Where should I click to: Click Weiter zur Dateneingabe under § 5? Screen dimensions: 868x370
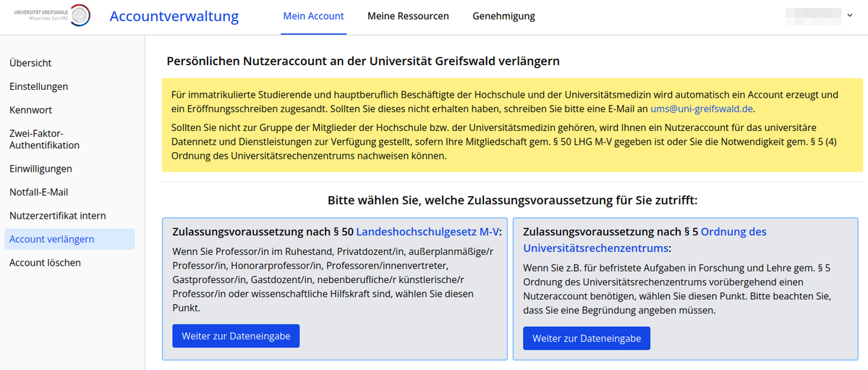tap(587, 338)
